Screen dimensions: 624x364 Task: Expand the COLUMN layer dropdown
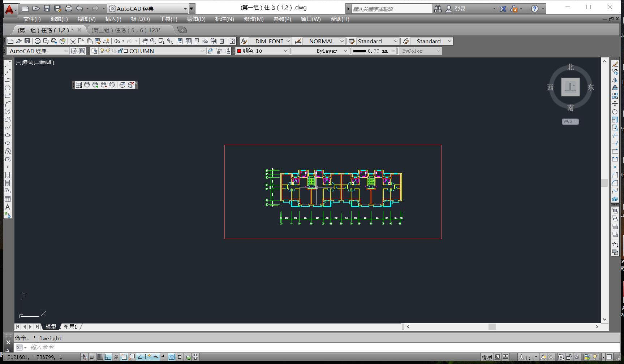click(x=203, y=51)
